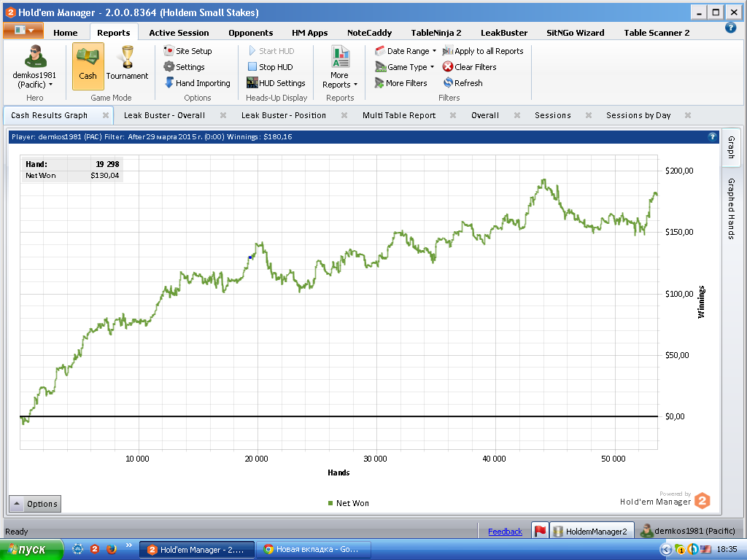
Task: Click the red flag status icon
Action: [x=540, y=531]
